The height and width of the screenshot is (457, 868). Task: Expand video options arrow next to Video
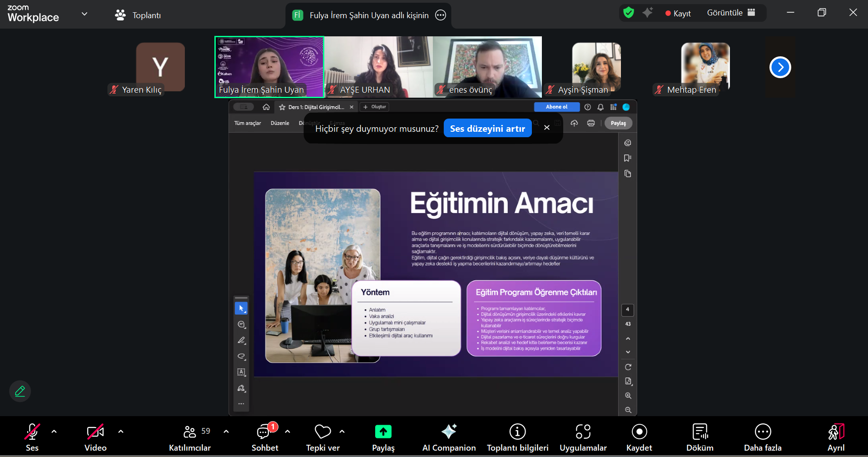(121, 432)
